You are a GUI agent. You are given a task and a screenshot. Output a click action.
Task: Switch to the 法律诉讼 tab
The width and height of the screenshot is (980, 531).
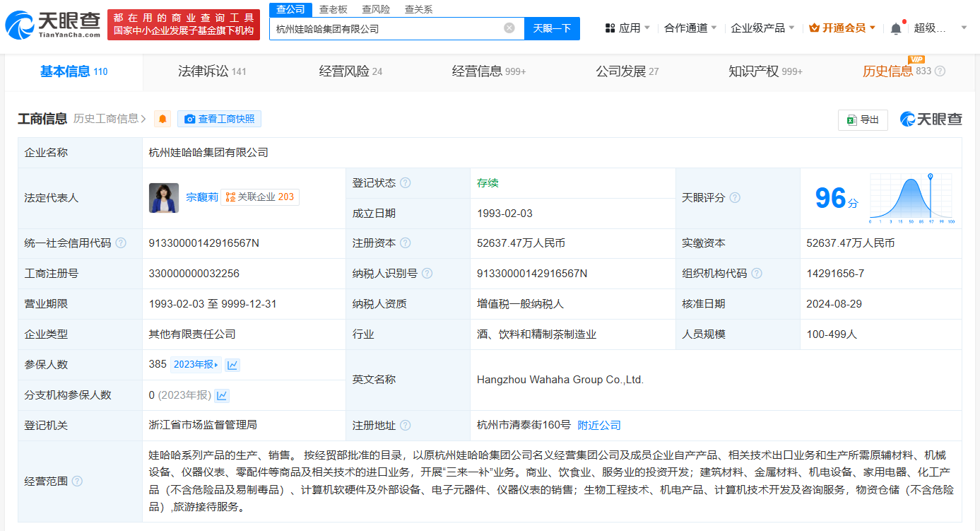click(x=211, y=71)
